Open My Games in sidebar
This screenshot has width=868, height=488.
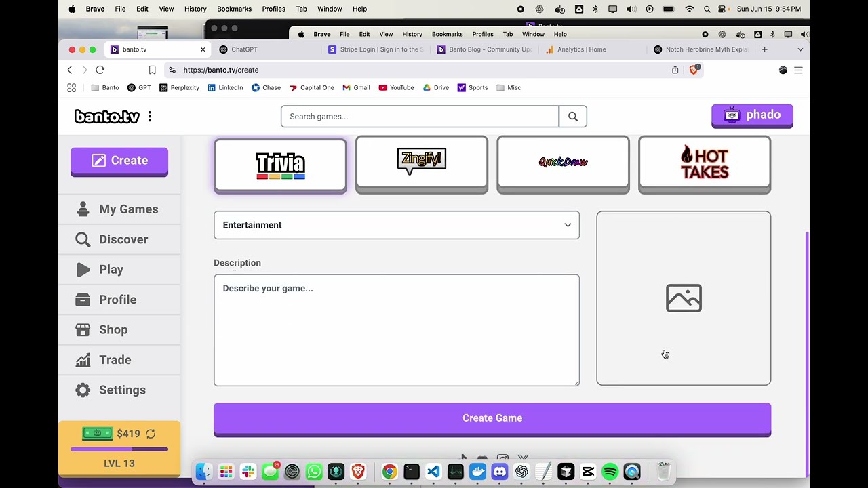119,209
